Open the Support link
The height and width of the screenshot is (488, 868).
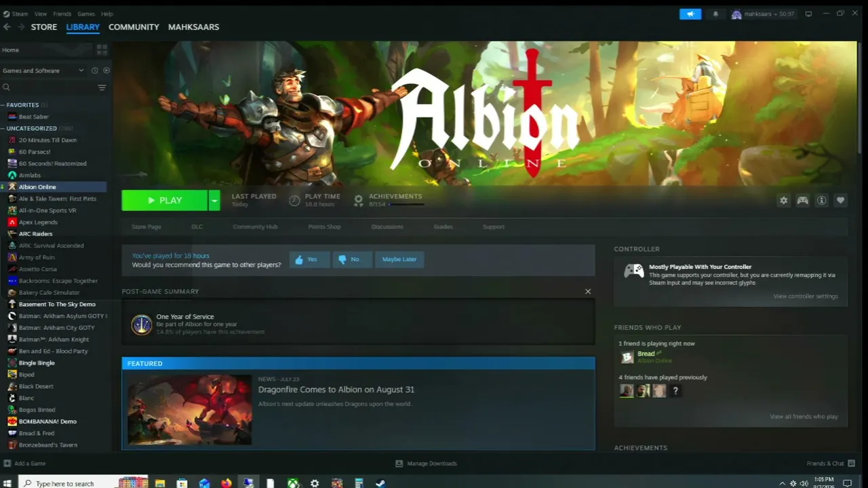[494, 227]
